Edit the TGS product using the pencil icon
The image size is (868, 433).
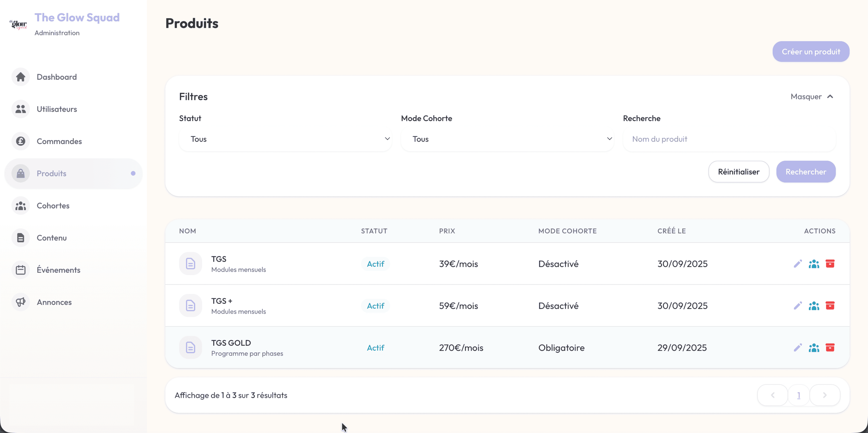[797, 264]
